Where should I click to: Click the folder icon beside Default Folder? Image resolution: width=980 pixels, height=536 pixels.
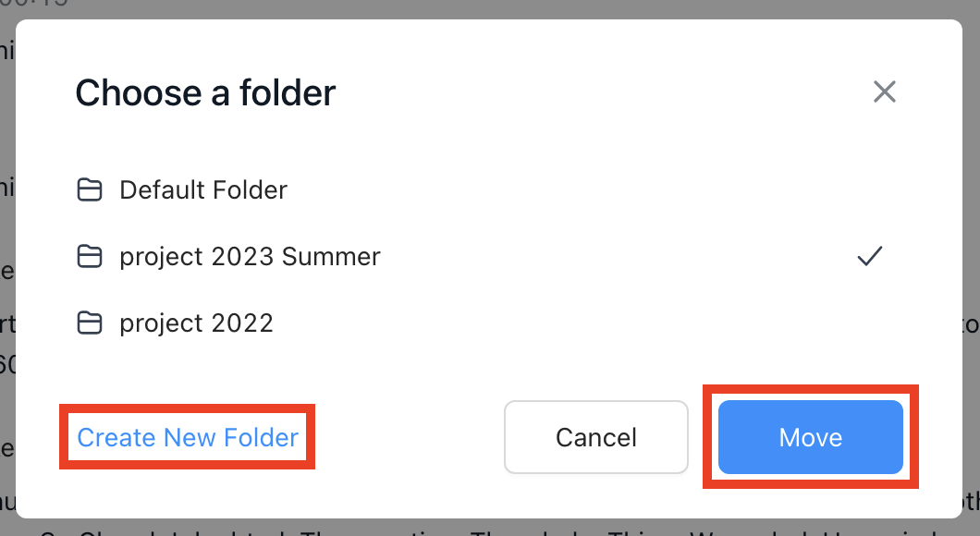pyautogui.click(x=90, y=190)
